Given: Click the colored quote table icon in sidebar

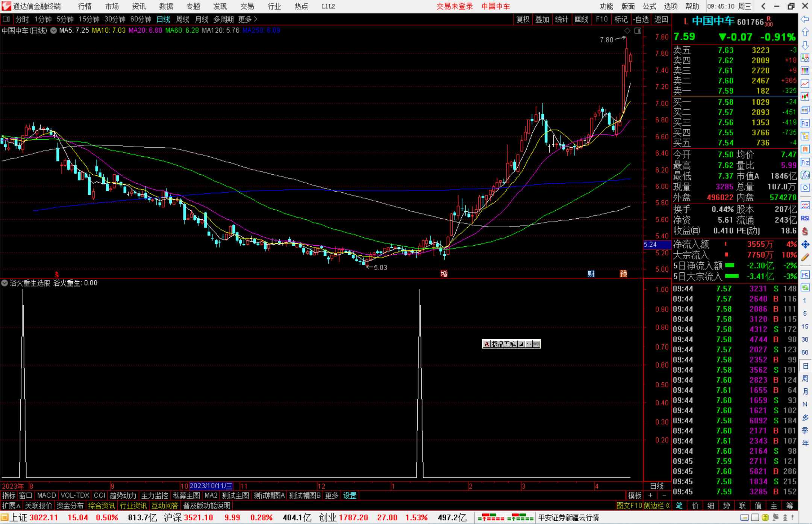Looking at the screenshot, I should 805,71.
